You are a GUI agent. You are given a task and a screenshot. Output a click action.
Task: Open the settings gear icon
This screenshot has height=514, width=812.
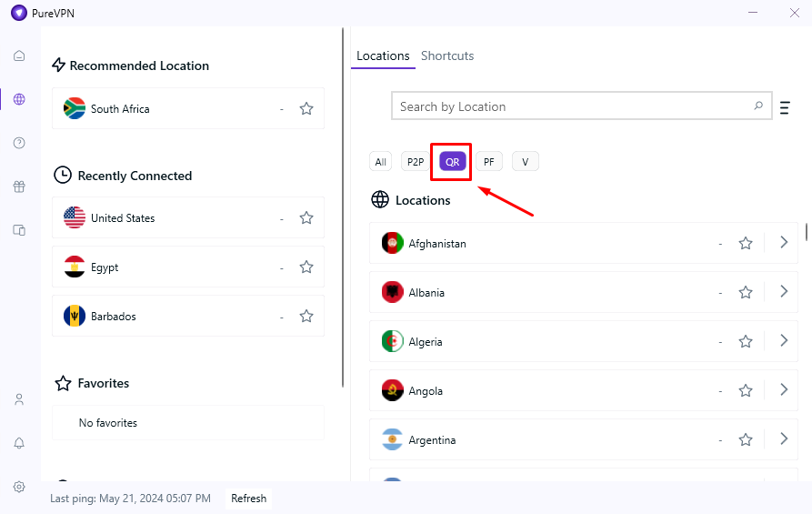pos(19,487)
